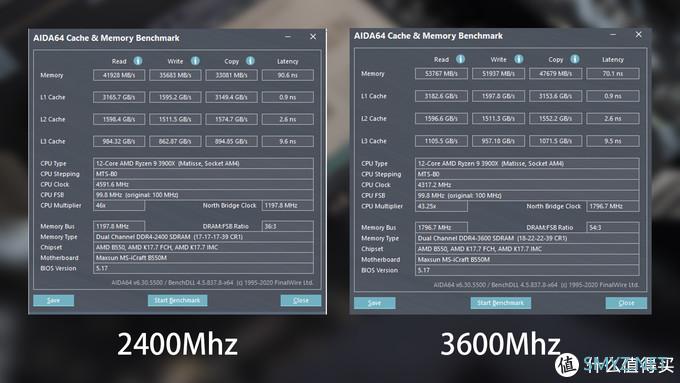Click Chipset value in the 2400Mhz window
680x383 pixels.
203,247
